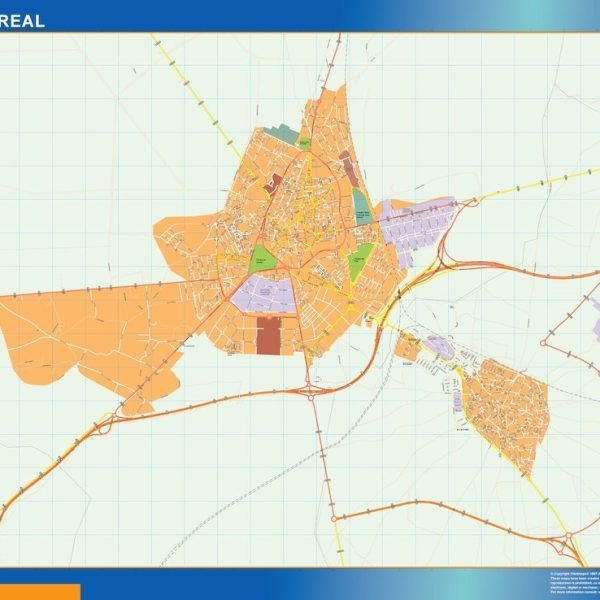Image resolution: width=600 pixels, height=600 pixels.
Task: Select the large red-brown rectangular block south of center
Action: [269, 335]
